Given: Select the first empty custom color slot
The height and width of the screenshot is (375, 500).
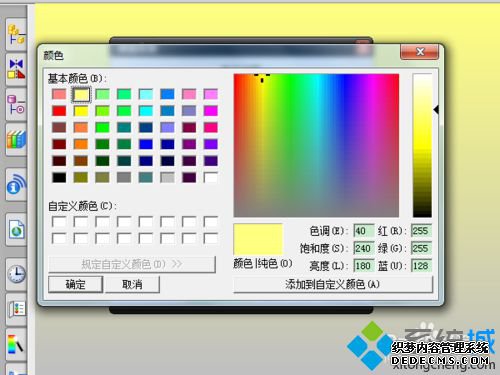Looking at the screenshot, I should click(59, 222).
